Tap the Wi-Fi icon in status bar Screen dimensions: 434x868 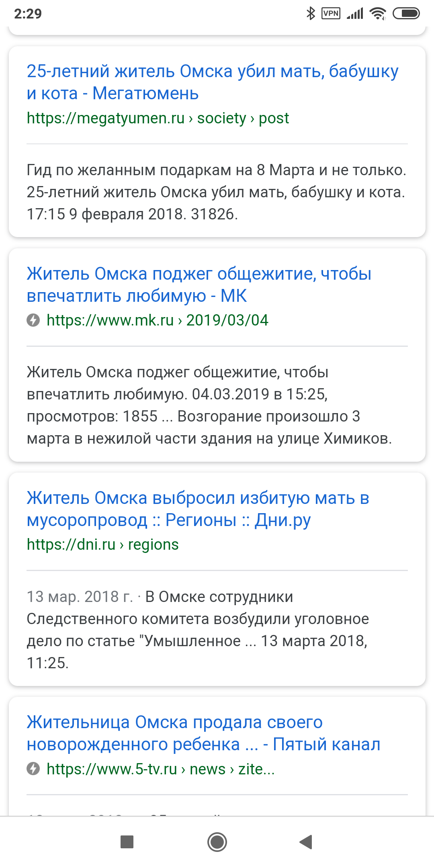tap(378, 13)
